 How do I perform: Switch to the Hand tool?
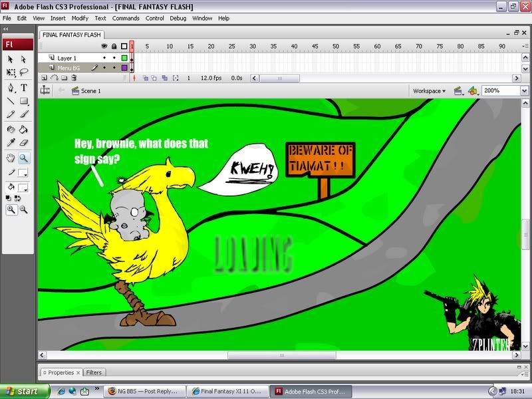(11, 158)
